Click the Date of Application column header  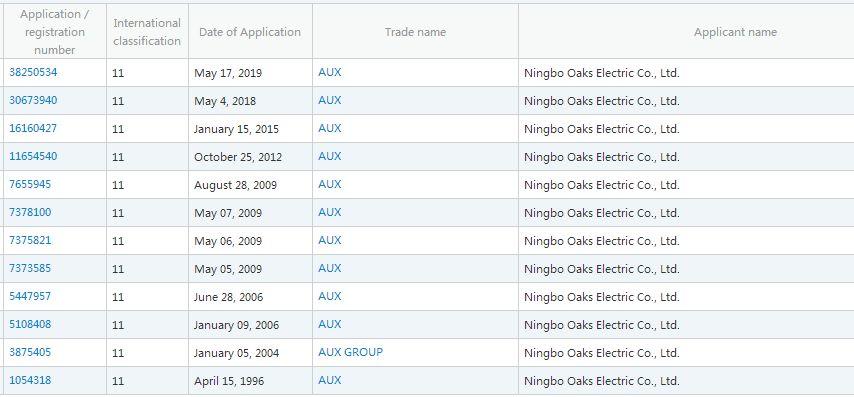(x=250, y=32)
